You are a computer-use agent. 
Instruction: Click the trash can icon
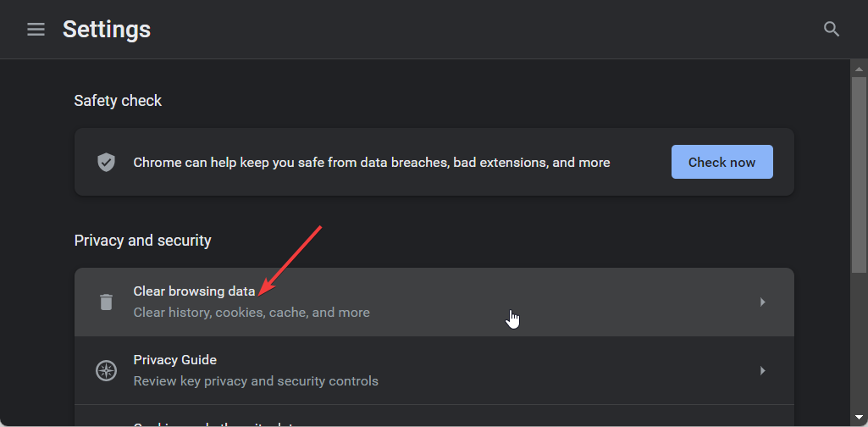tap(106, 302)
